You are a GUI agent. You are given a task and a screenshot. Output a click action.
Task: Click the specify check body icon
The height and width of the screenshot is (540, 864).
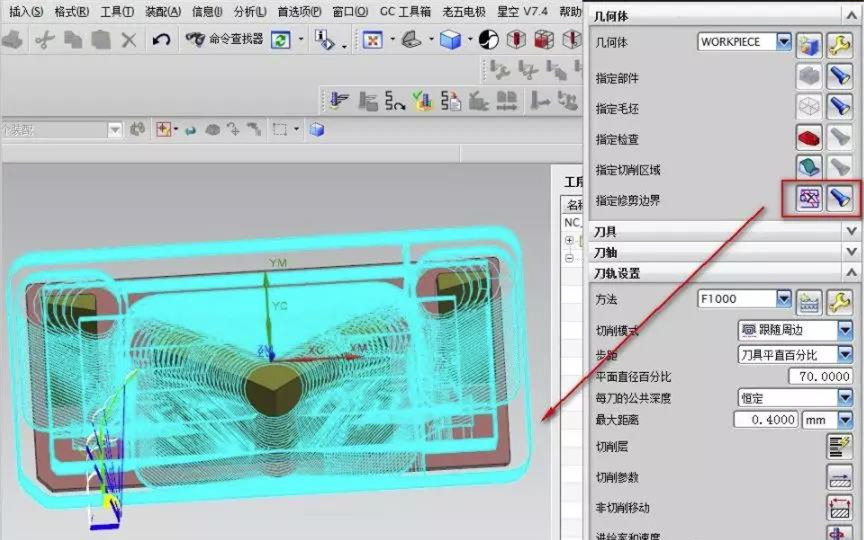coord(808,137)
